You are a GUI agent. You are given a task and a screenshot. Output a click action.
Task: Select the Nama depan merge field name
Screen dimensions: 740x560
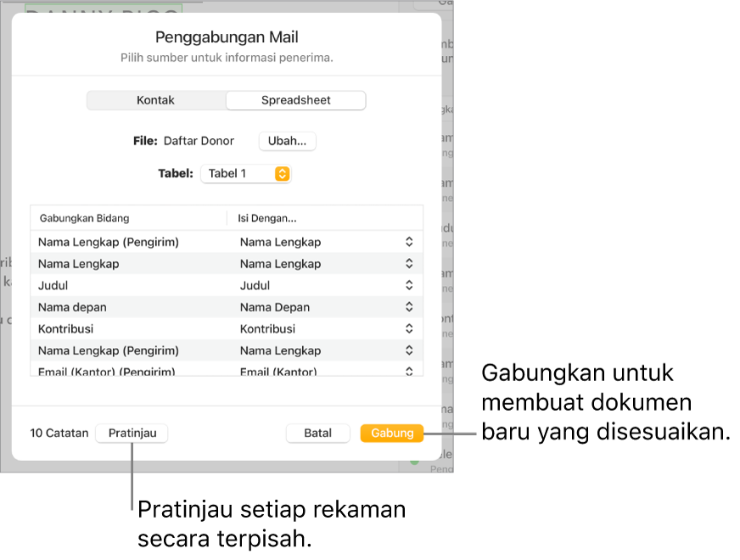pos(72,307)
